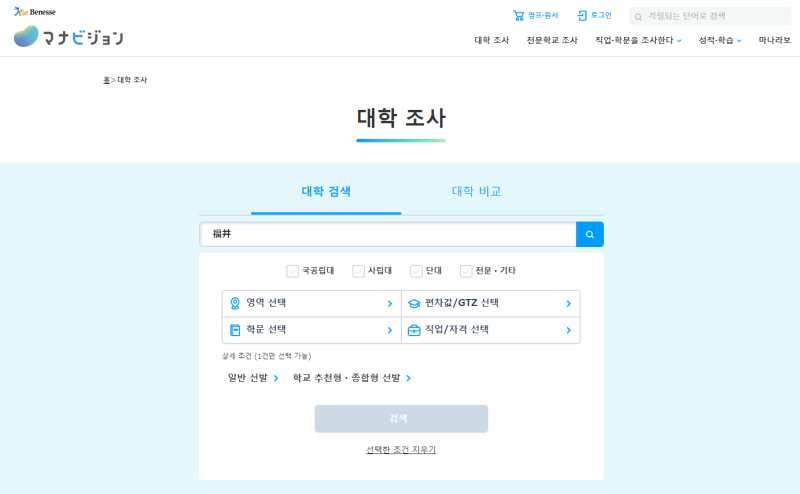Click the 학교 추천형・종합형 선발 text
This screenshot has width=800, height=494.
(346, 378)
